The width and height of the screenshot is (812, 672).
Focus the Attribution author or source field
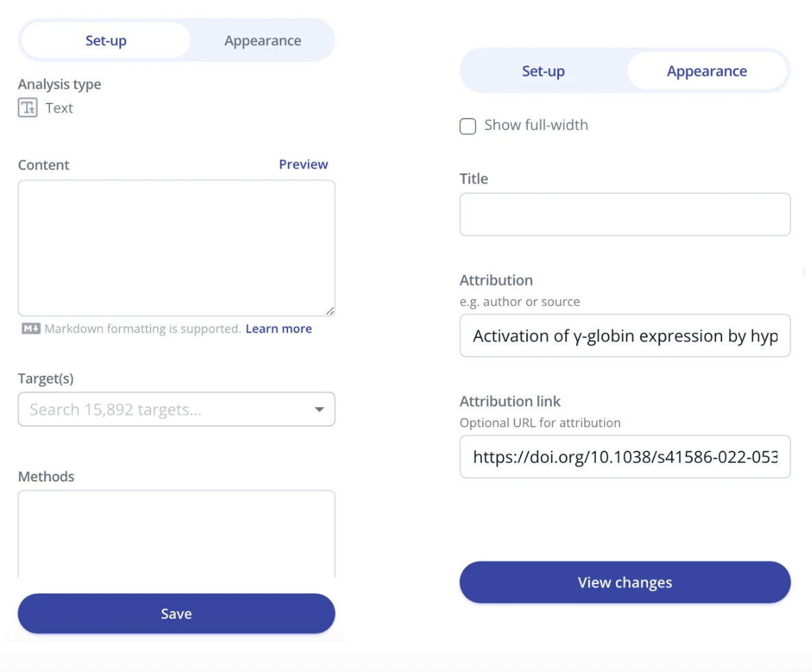point(625,336)
